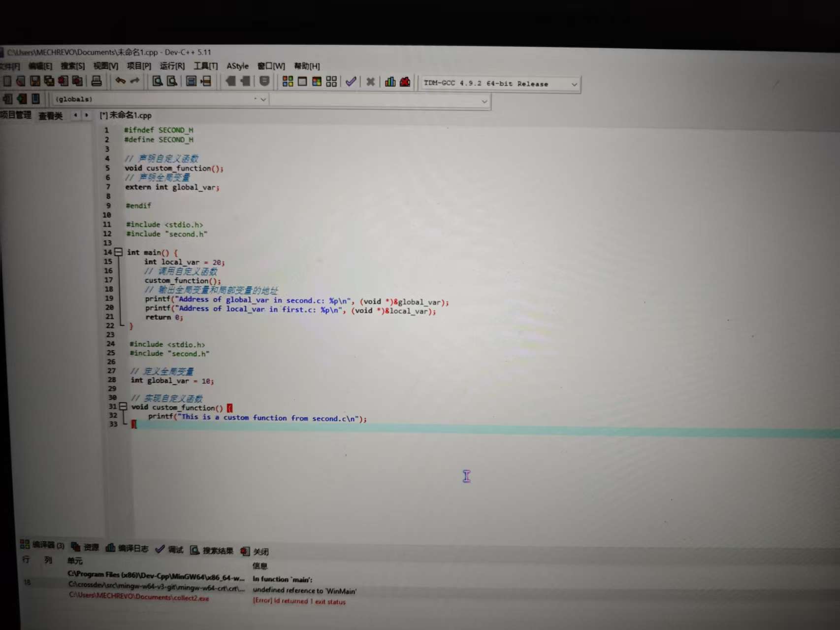Viewport: 840px width, 630px height.
Task: Click the Replace toolbar icon
Action: tap(172, 81)
